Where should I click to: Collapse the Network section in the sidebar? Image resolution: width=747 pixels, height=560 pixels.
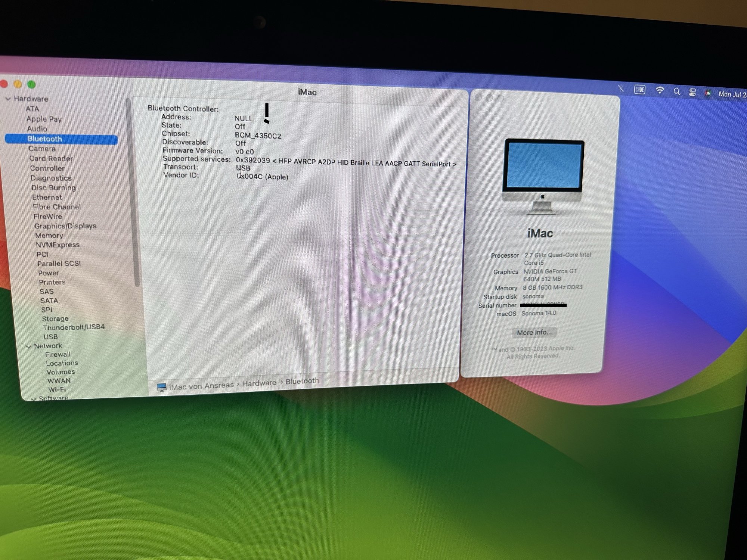click(x=28, y=347)
